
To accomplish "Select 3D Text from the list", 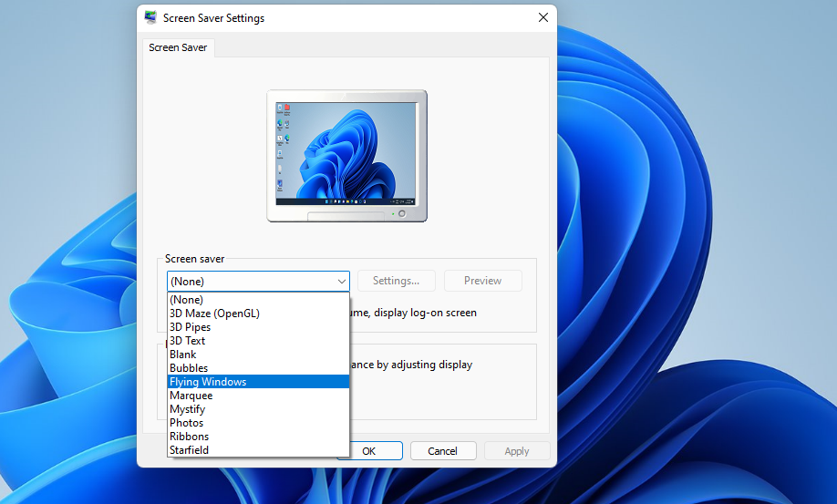I will tap(258, 341).
